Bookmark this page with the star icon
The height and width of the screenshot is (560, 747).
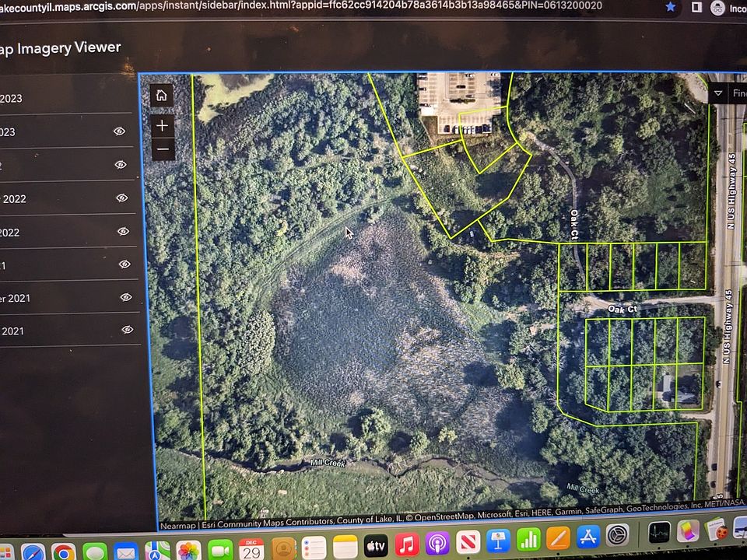(670, 7)
